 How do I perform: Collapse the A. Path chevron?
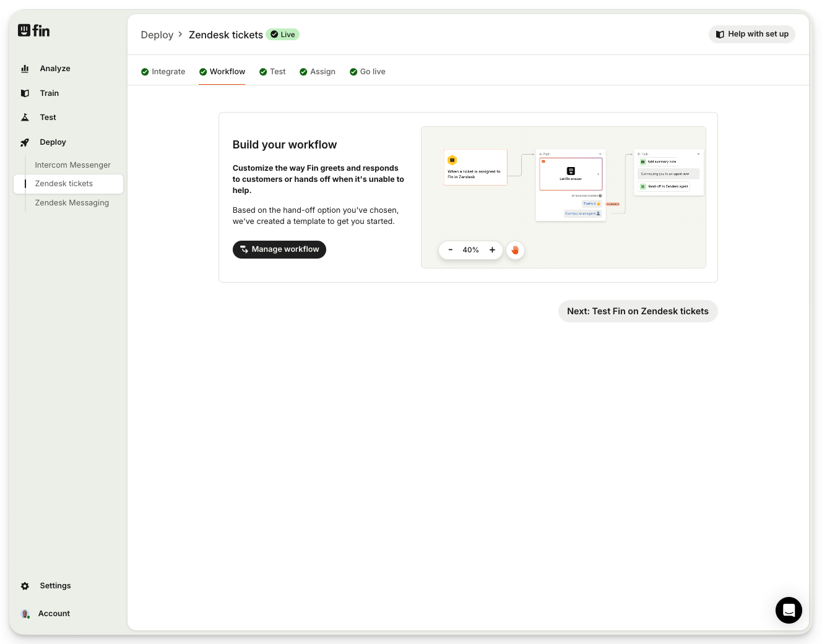pyautogui.click(x=600, y=154)
